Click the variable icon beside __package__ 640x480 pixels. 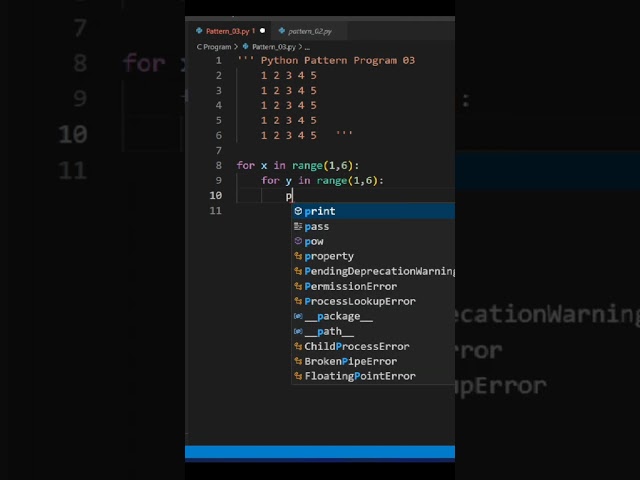[298, 316]
